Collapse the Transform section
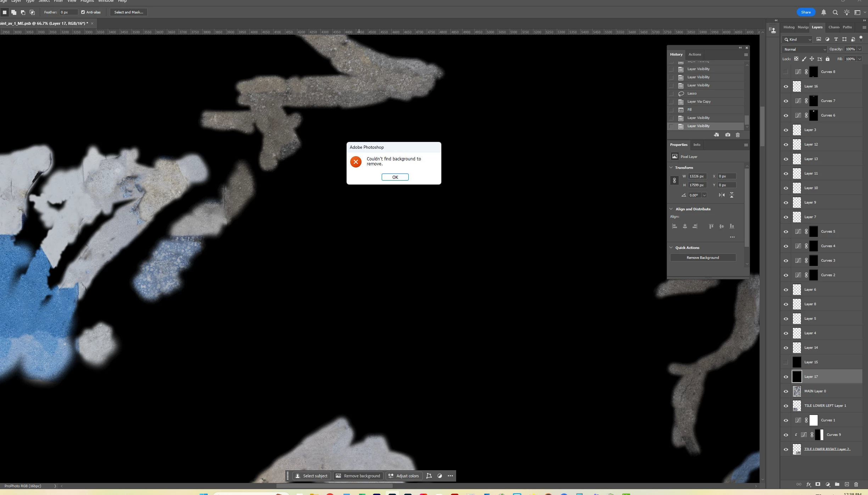This screenshot has width=868, height=495. pos(671,167)
